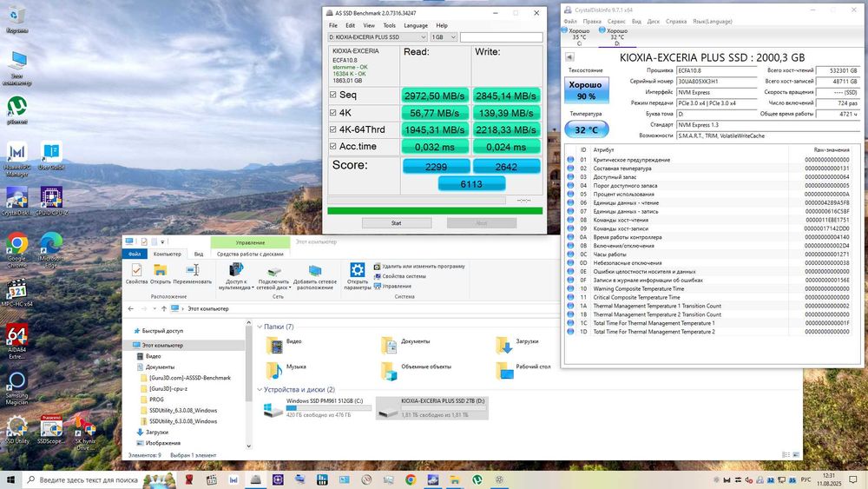Click Chrome icon in taskbar

click(411, 479)
